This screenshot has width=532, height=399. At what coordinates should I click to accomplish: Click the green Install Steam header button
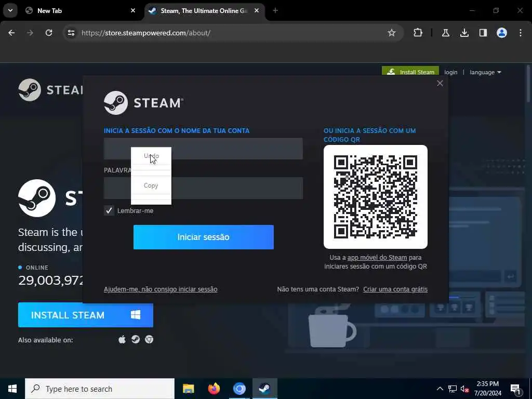[x=410, y=71]
